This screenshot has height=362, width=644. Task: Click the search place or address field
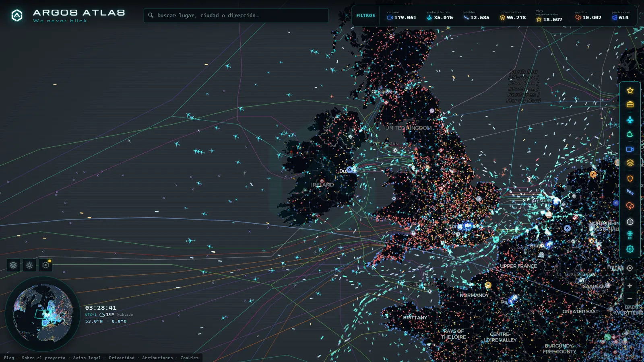tap(236, 16)
